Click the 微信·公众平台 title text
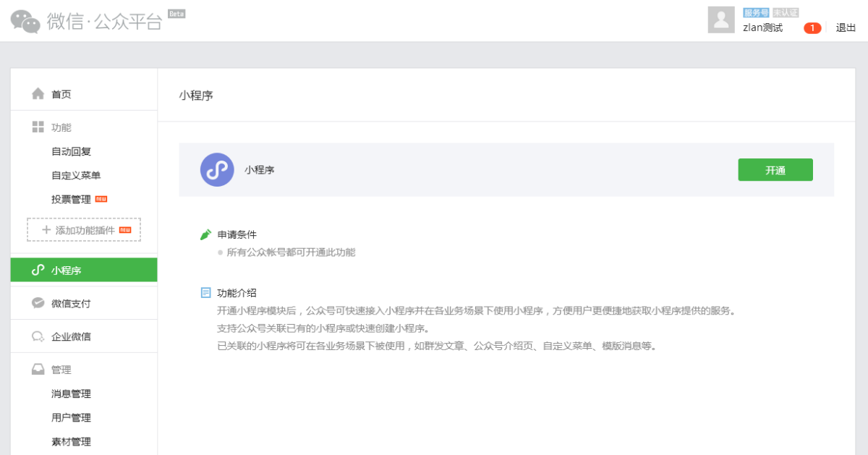 point(105,22)
